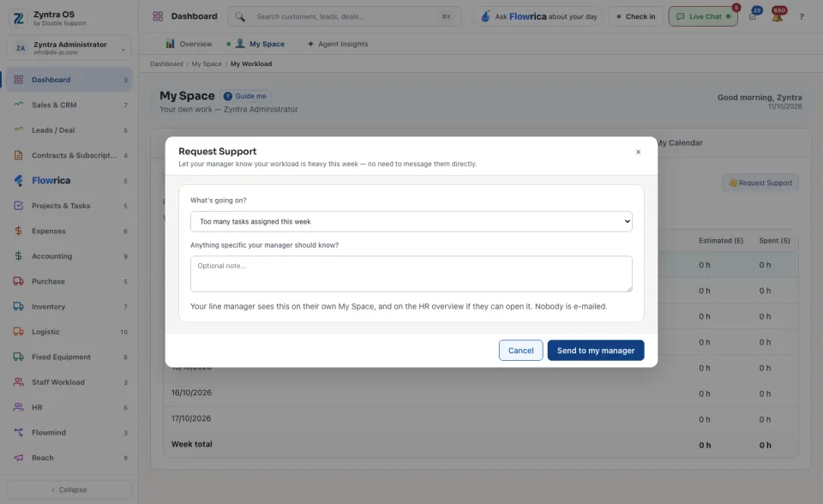
Task: Open the What's going on dropdown
Action: (x=411, y=221)
